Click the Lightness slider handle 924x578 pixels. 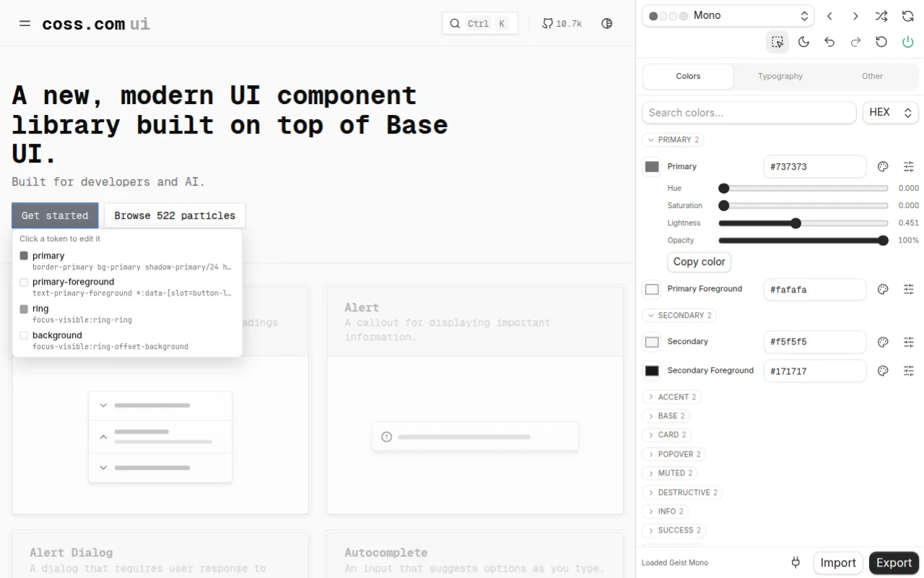click(796, 223)
